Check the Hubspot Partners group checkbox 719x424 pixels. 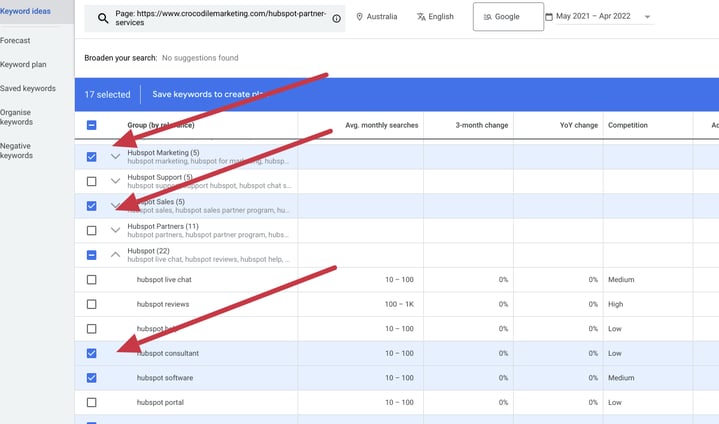(92, 231)
